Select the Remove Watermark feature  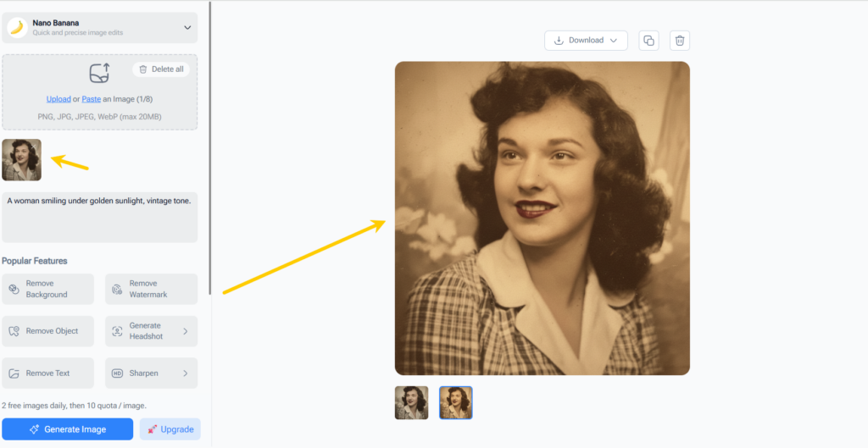click(x=151, y=289)
